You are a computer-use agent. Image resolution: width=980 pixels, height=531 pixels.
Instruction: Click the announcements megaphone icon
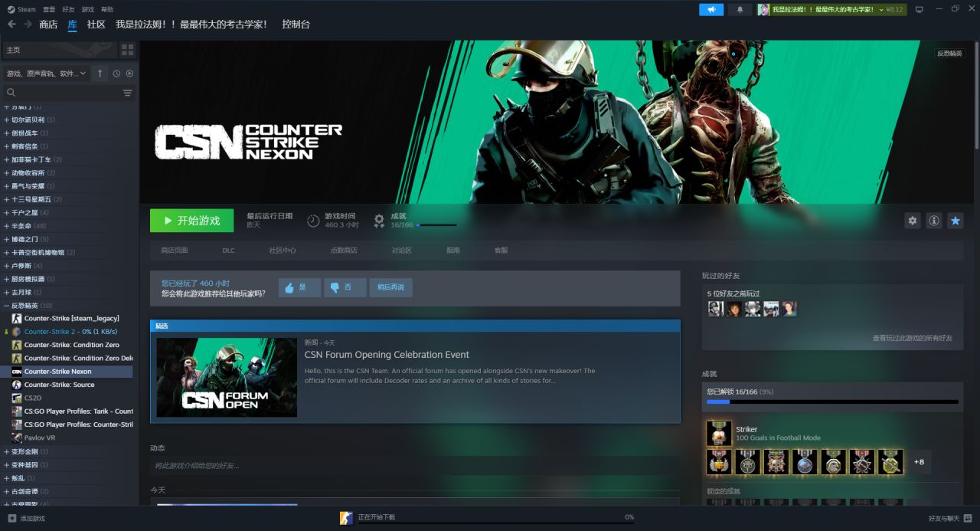(711, 9)
